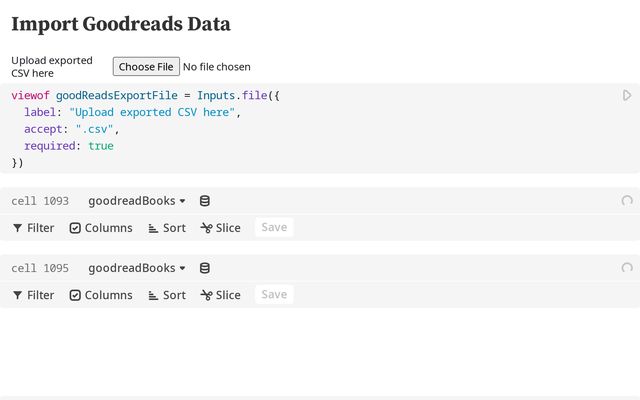Toggle Columns checkbox in cell 1095
Screen dimensions: 640x400
[75, 295]
